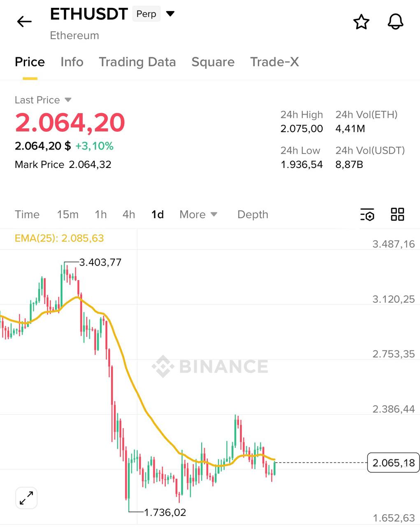420x527 pixels.
Task: Add ETHUSDT to favorites with star
Action: (x=361, y=22)
